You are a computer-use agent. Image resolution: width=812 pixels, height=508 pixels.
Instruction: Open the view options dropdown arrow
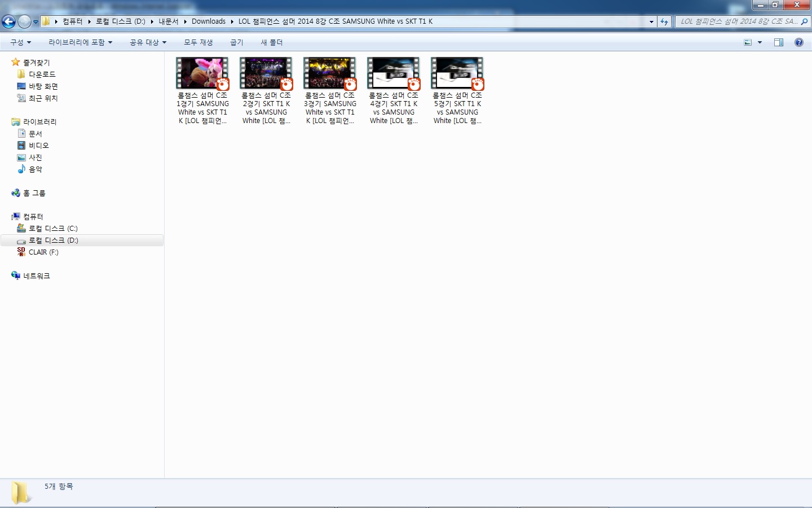point(760,42)
